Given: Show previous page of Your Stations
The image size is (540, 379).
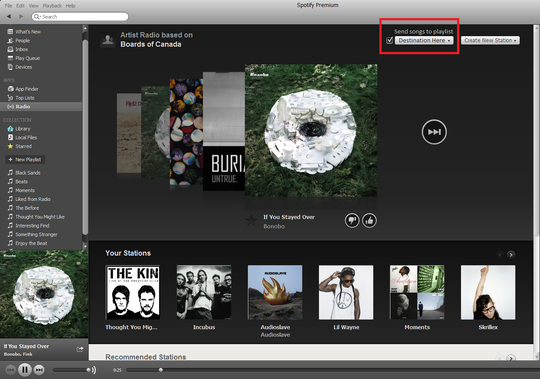Looking at the screenshot, I should (x=500, y=255).
